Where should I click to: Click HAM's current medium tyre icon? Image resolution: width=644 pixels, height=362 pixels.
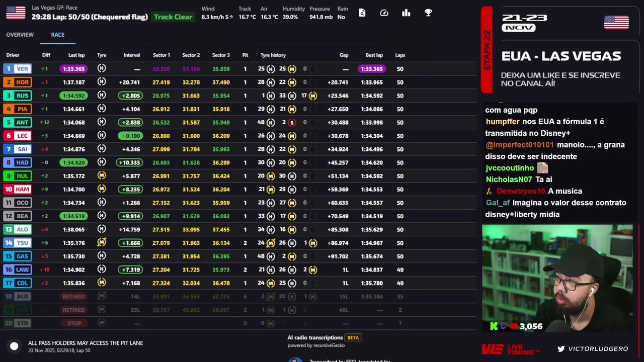tap(102, 189)
